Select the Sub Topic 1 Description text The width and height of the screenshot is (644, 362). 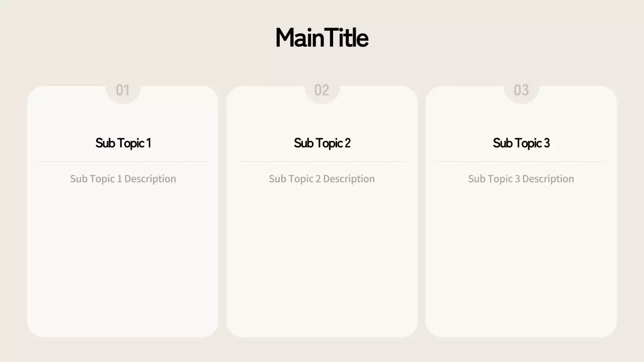123,179
